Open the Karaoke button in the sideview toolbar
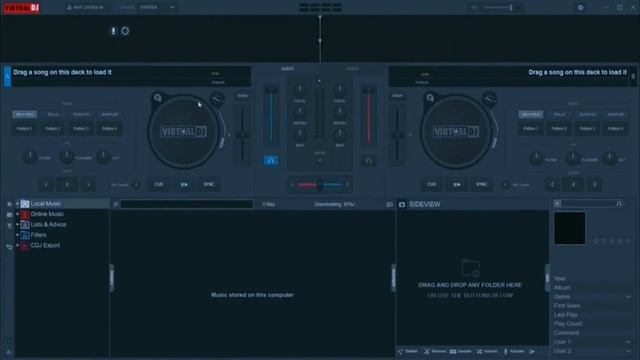640x360 pixels. point(514,351)
